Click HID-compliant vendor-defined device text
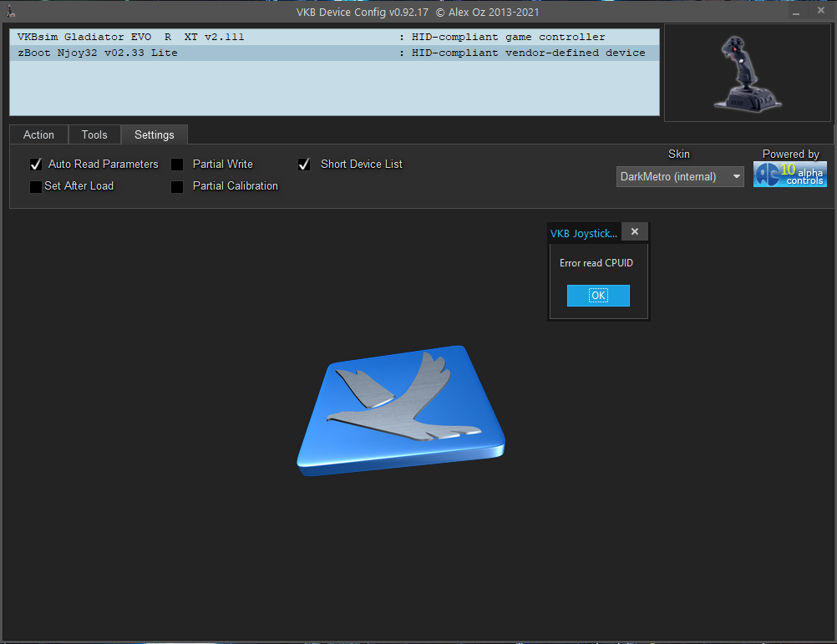This screenshot has width=837, height=644. tap(529, 53)
